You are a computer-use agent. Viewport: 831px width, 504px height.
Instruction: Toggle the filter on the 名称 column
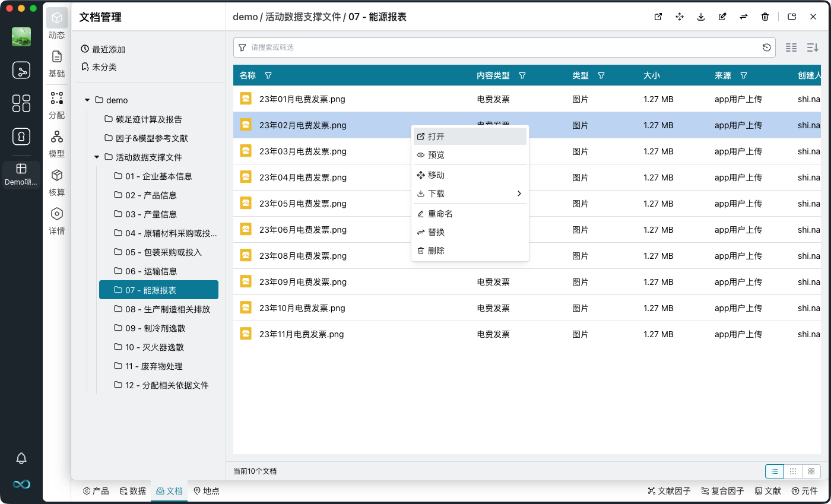(x=268, y=75)
